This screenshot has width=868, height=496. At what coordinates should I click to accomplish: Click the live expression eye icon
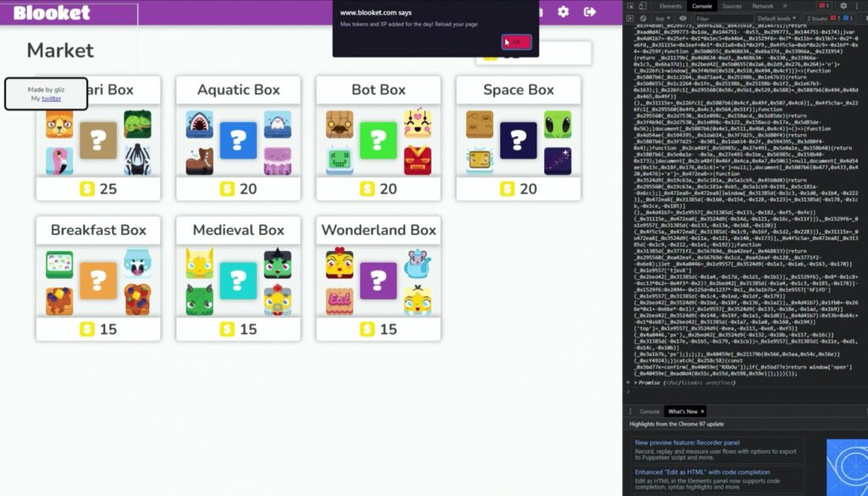pyautogui.click(x=683, y=19)
